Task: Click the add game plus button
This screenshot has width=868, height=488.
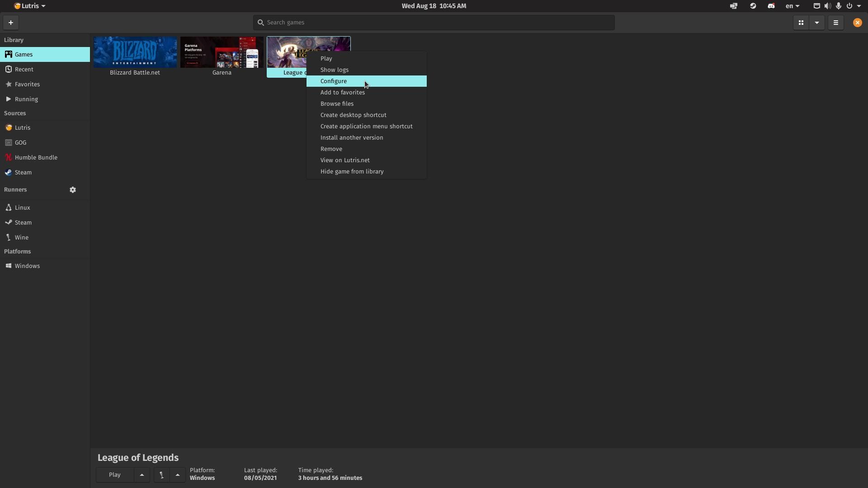Action: 11,23
